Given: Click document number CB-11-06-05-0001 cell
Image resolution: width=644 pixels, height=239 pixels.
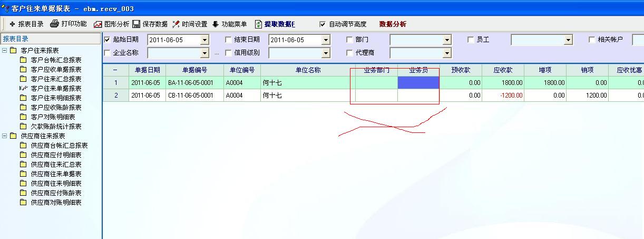Looking at the screenshot, I should (x=190, y=95).
